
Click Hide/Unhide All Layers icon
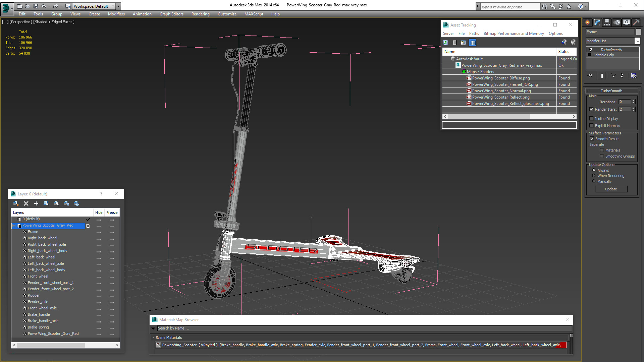coord(66,203)
